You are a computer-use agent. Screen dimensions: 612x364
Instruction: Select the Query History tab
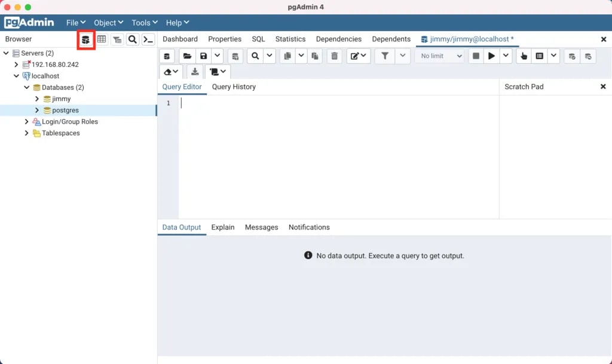pos(234,87)
